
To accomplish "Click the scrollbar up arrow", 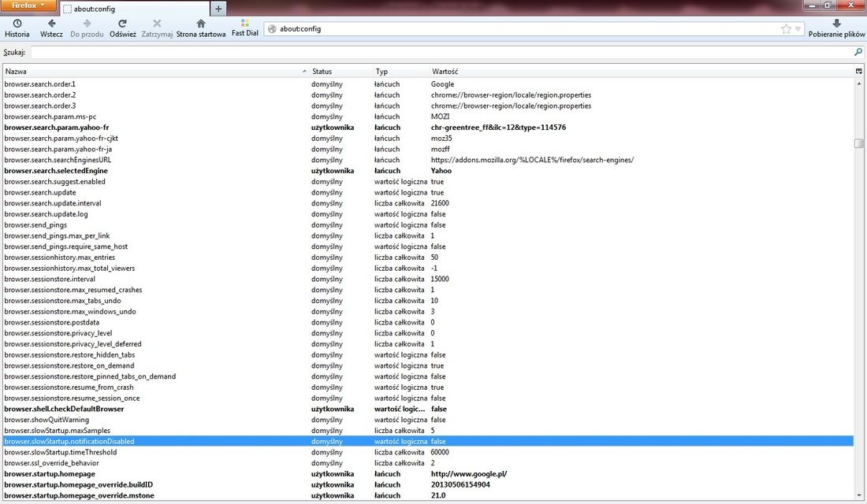I will (x=858, y=83).
